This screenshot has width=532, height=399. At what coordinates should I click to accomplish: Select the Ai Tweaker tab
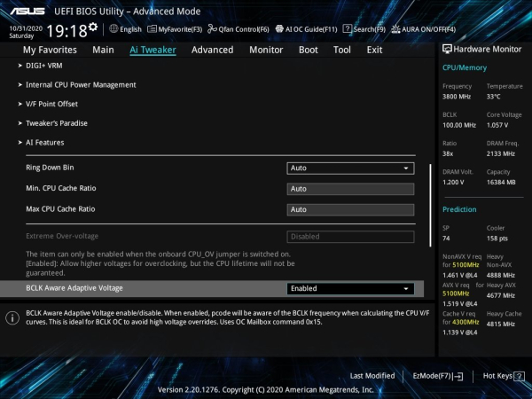153,50
